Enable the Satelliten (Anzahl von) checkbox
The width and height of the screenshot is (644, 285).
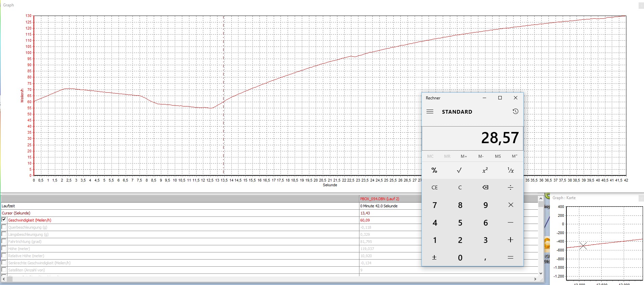(x=4, y=270)
